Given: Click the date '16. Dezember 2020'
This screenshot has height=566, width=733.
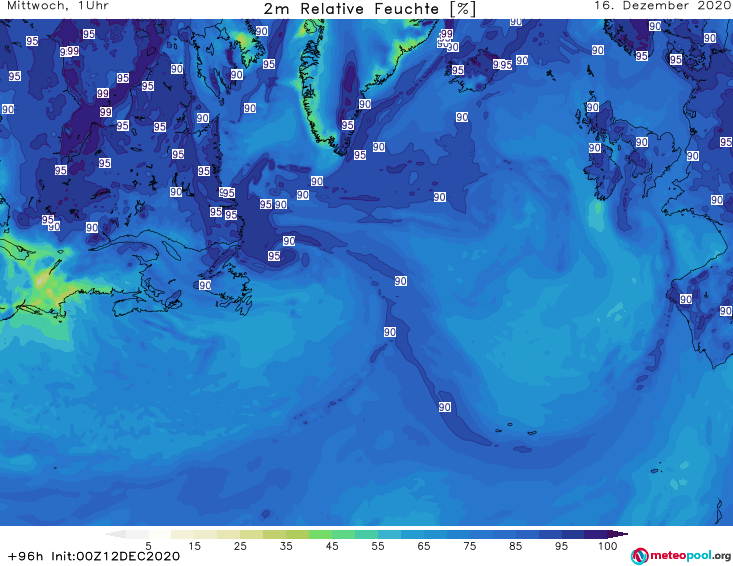Looking at the screenshot, I should [662, 6].
